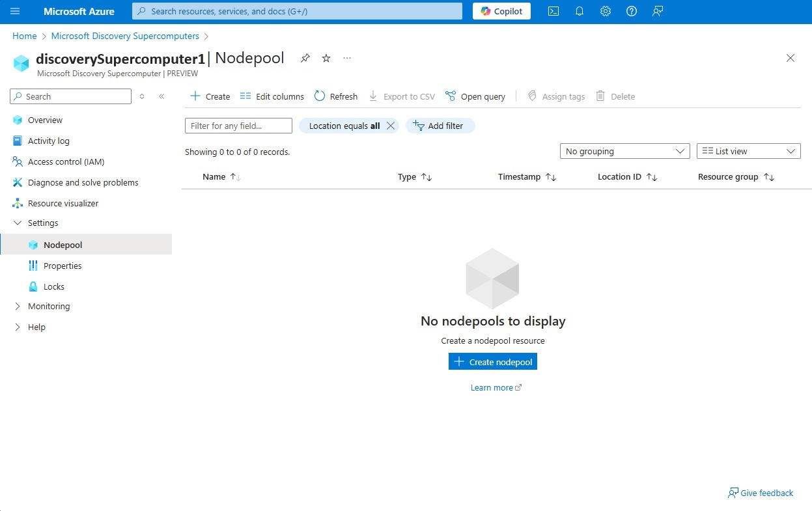Click the Filter for any field box

pyautogui.click(x=238, y=126)
